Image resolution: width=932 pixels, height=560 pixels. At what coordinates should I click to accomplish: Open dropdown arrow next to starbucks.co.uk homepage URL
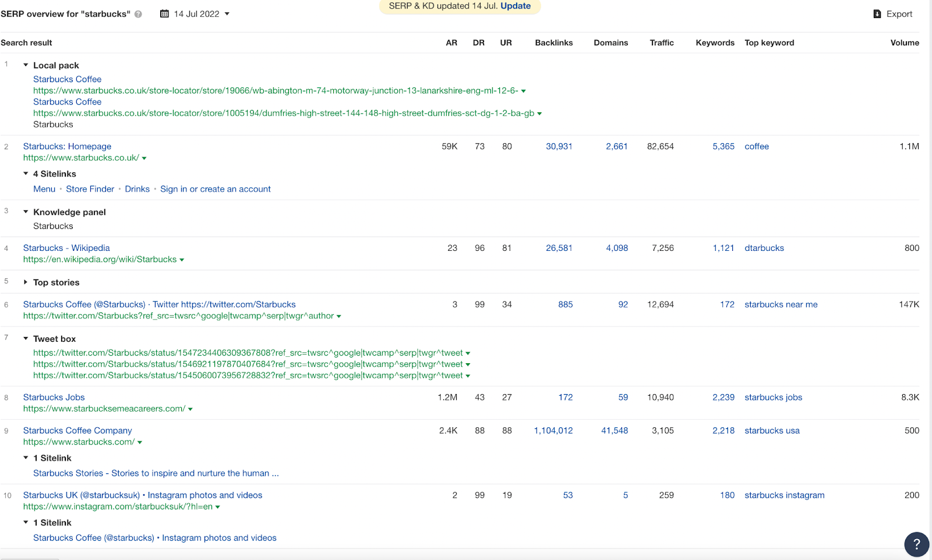144,158
